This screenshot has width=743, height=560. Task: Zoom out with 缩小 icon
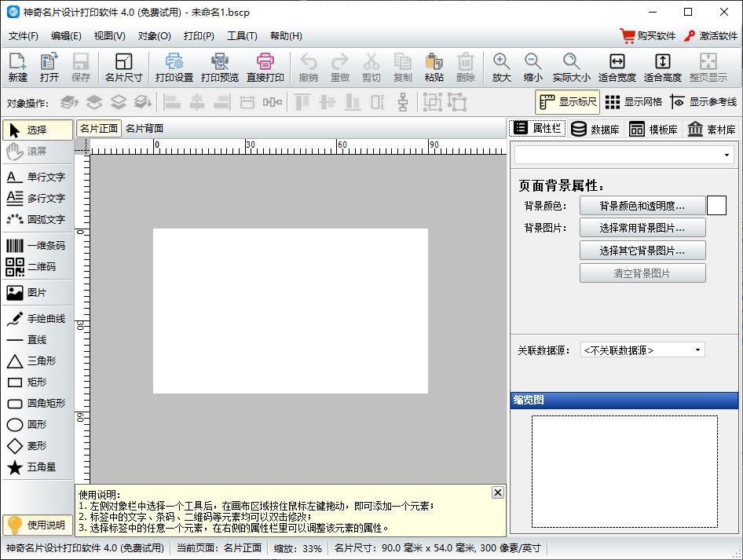pyautogui.click(x=533, y=68)
